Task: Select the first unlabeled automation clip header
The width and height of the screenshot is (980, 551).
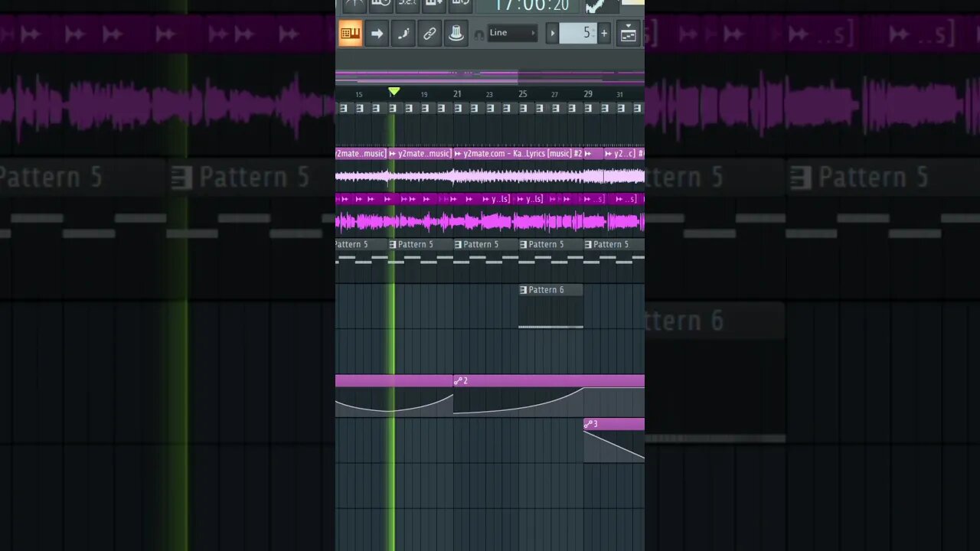Action: click(x=394, y=380)
